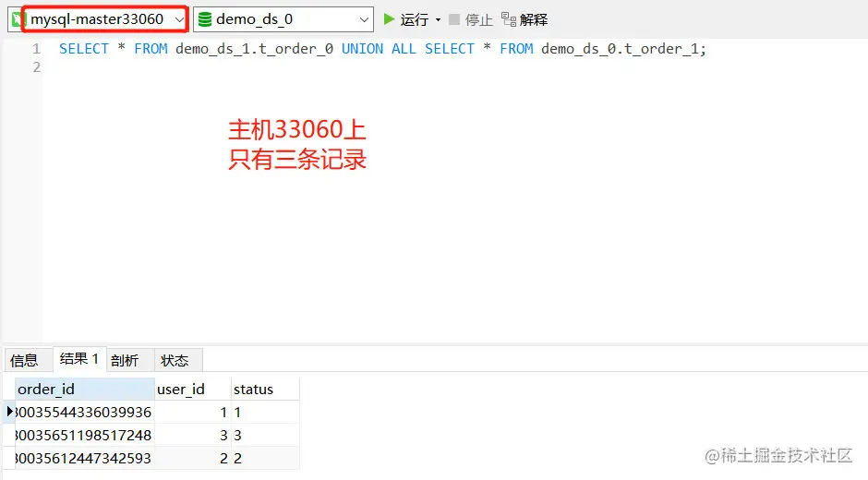
Task: Select the status cell with value 1
Action: point(265,412)
